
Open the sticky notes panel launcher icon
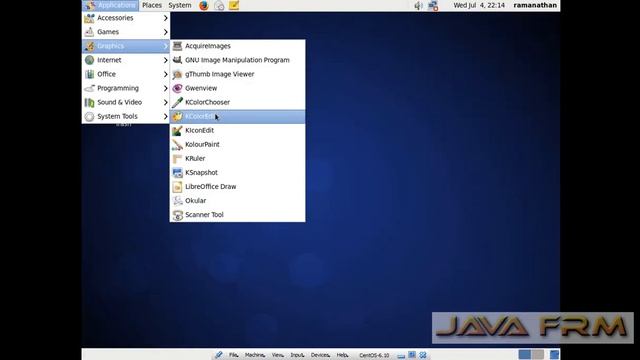[x=234, y=5]
